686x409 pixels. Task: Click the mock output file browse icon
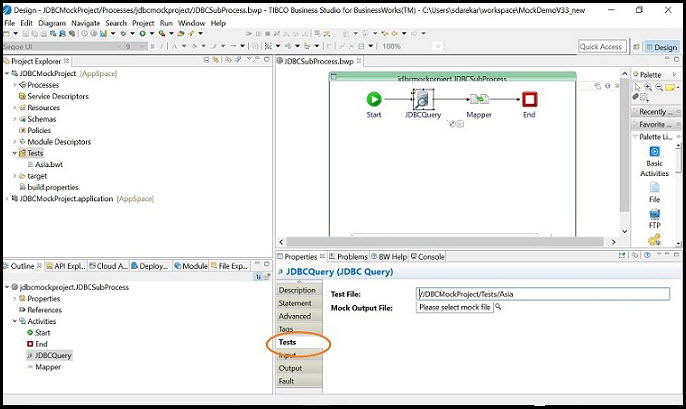tap(498, 307)
